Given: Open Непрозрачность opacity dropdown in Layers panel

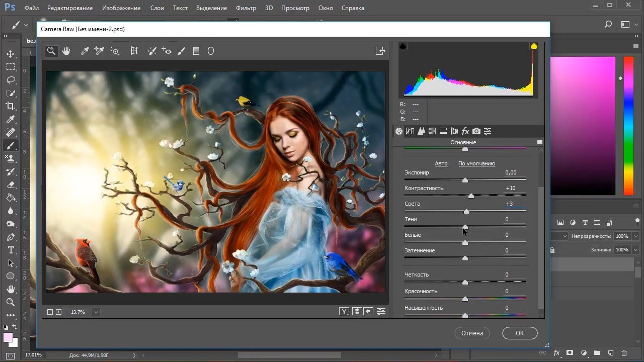Looking at the screenshot, I should tap(636, 236).
